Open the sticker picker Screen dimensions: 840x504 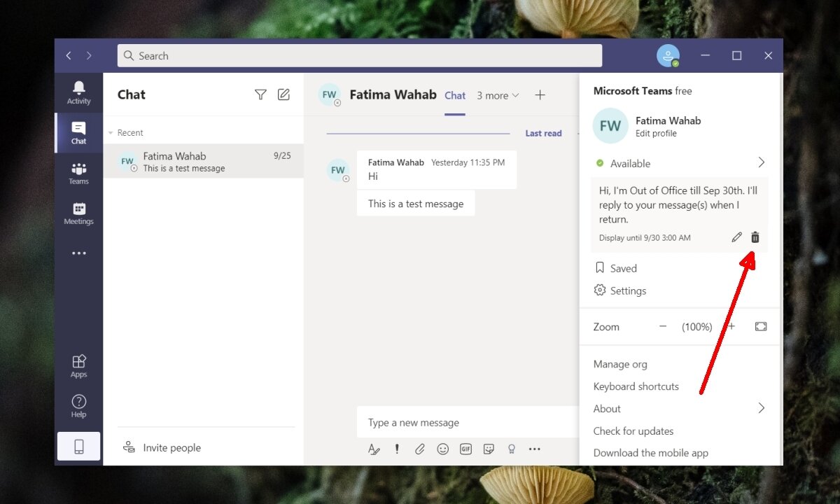tap(489, 449)
